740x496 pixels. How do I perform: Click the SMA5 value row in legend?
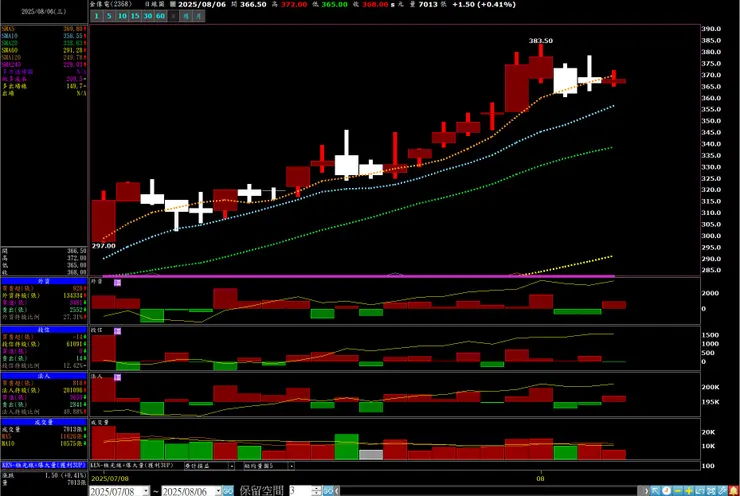click(x=44, y=29)
